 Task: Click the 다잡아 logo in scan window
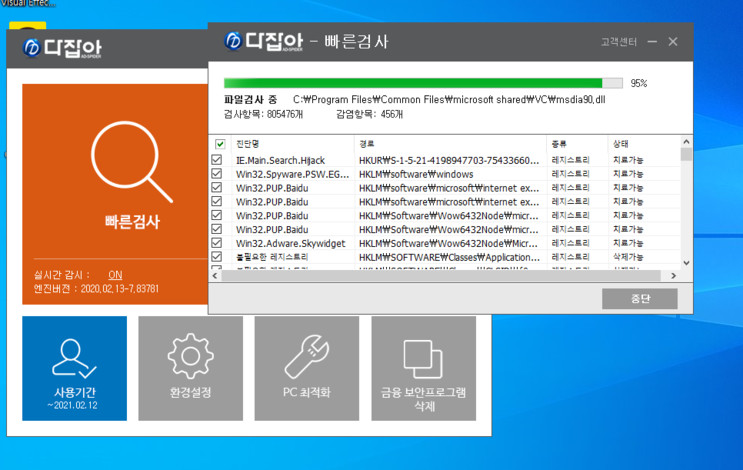click(x=263, y=41)
